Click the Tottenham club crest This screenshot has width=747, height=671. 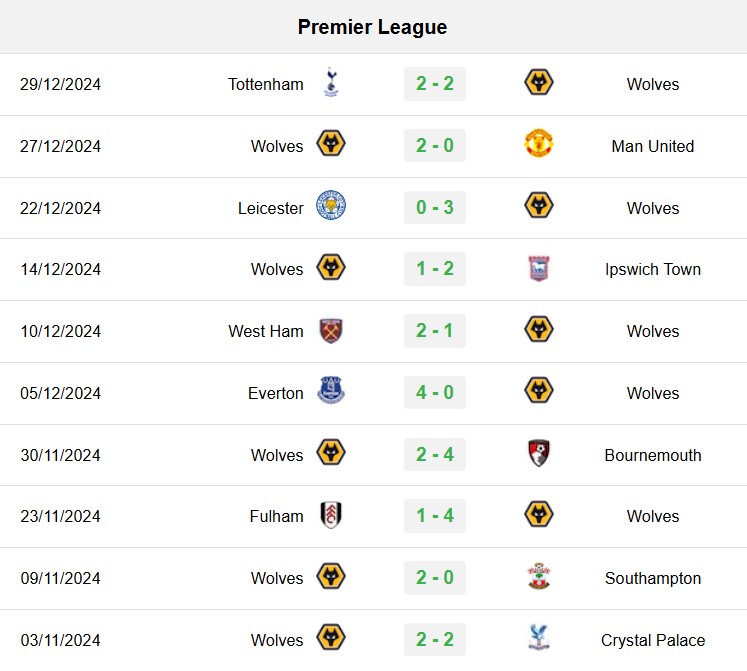331,82
